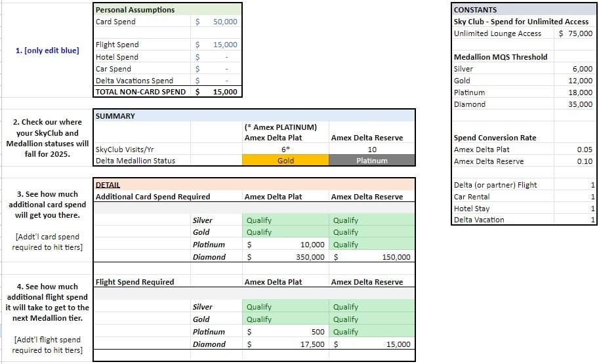Select the Unlimited Lounge Access $75,000 cell
599x364 pixels.
(575, 33)
